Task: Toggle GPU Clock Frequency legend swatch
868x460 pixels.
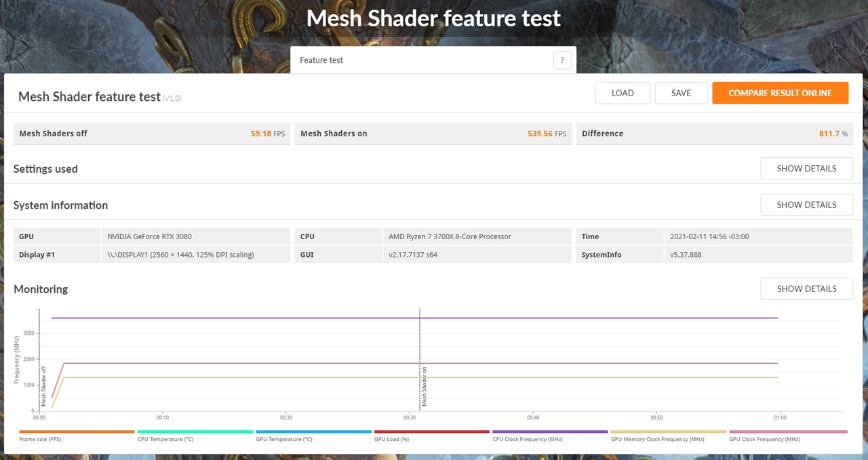Action: 788,432
